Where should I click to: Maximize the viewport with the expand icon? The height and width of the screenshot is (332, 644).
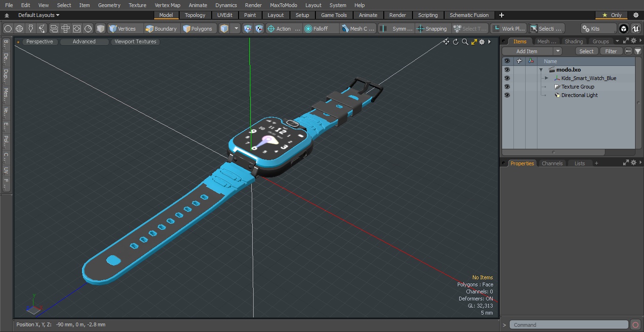pos(474,42)
